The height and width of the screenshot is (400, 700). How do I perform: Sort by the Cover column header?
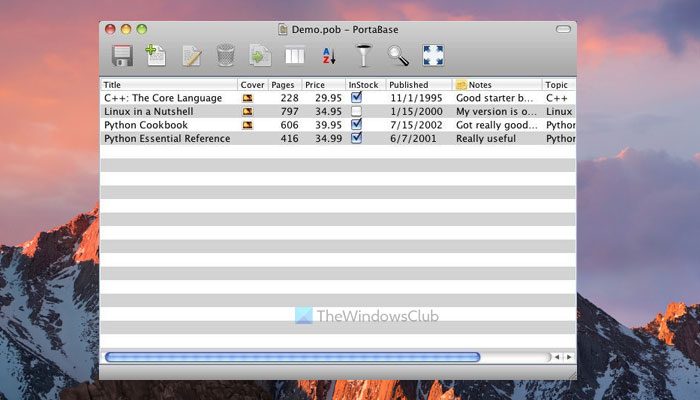point(253,84)
